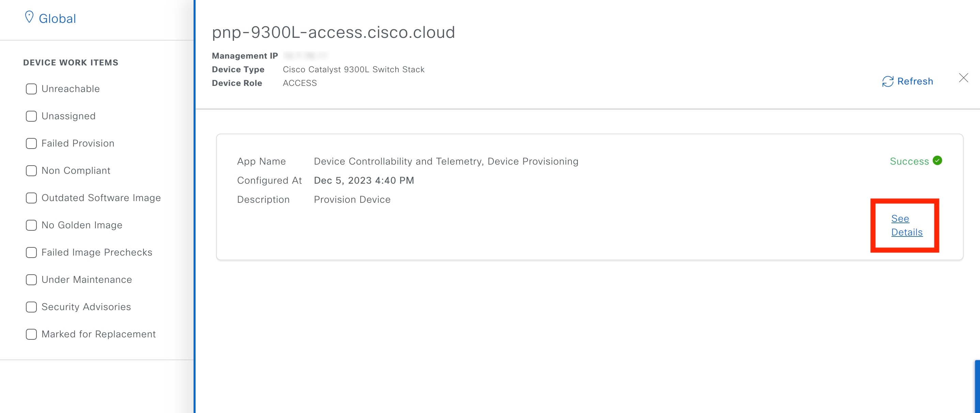Image resolution: width=980 pixels, height=413 pixels.
Task: Expand the Unassigned filter category
Action: [68, 115]
